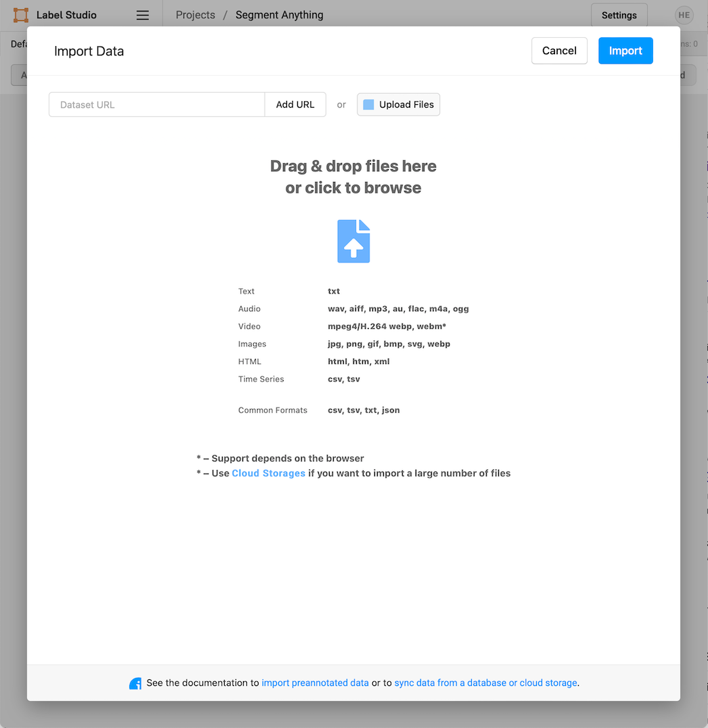Click the Upload Files button label

[x=406, y=105]
